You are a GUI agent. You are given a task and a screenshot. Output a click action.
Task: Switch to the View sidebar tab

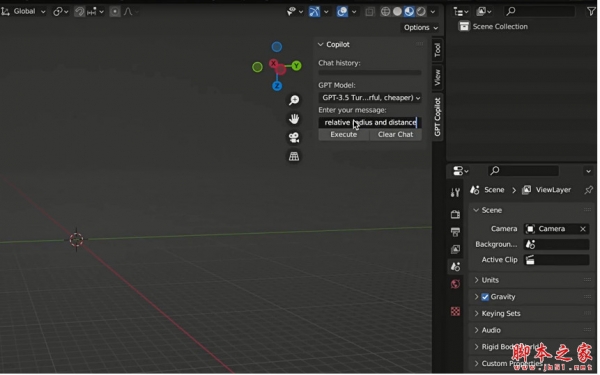point(439,78)
